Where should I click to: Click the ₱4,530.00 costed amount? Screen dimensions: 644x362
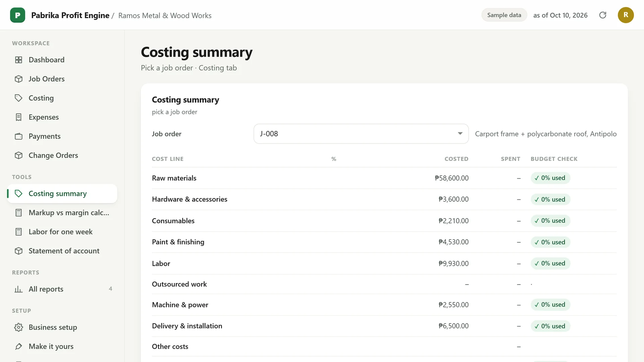point(453,242)
